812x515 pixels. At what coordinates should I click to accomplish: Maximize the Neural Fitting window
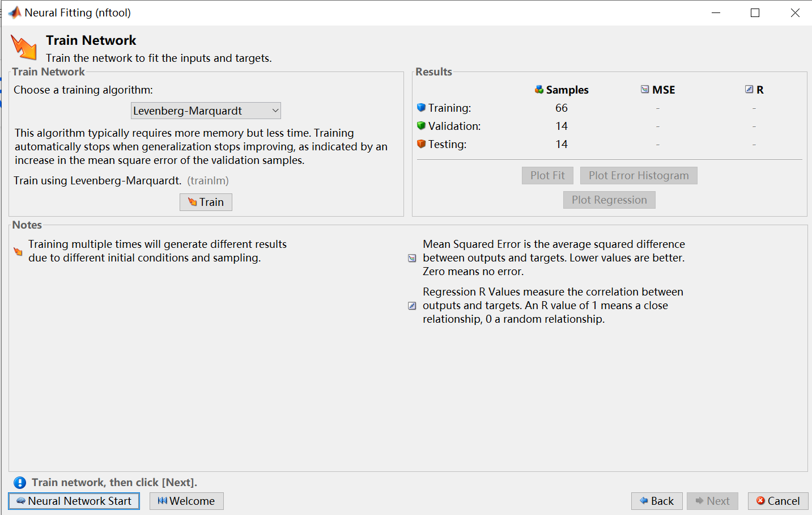coord(755,12)
